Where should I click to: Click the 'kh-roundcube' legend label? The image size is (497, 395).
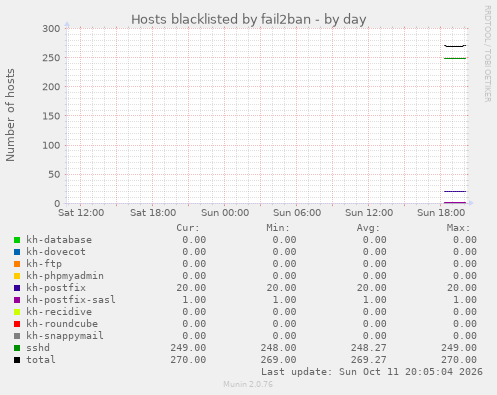tap(62, 324)
